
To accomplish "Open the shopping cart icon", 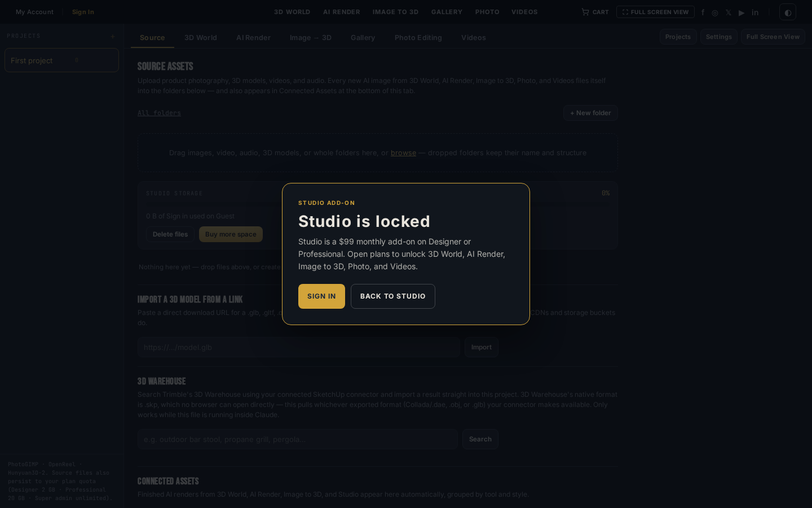I will pyautogui.click(x=585, y=12).
